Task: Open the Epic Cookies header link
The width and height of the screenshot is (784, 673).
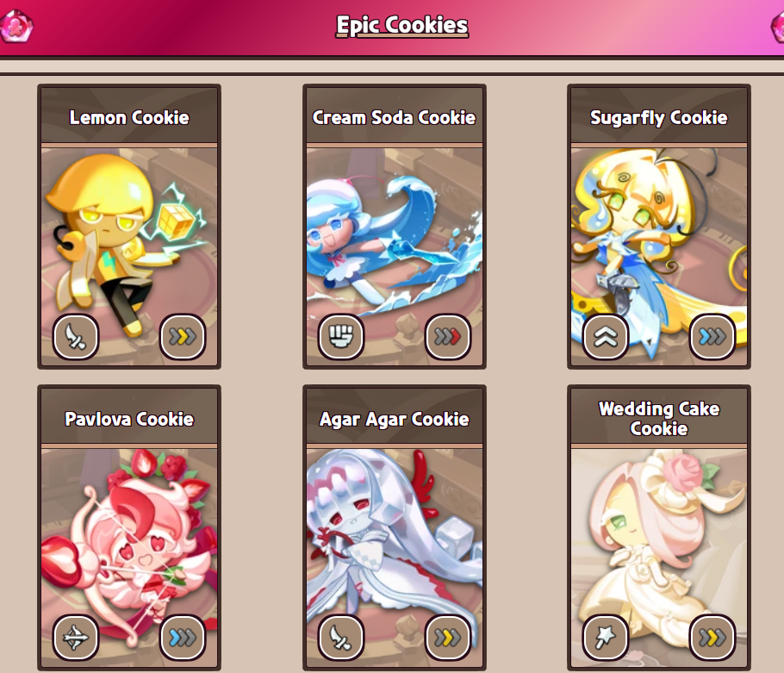Action: (402, 25)
